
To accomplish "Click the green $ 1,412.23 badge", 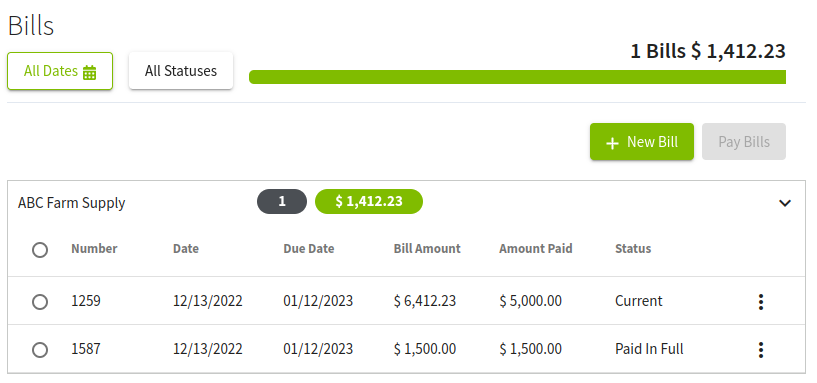I will (x=369, y=202).
